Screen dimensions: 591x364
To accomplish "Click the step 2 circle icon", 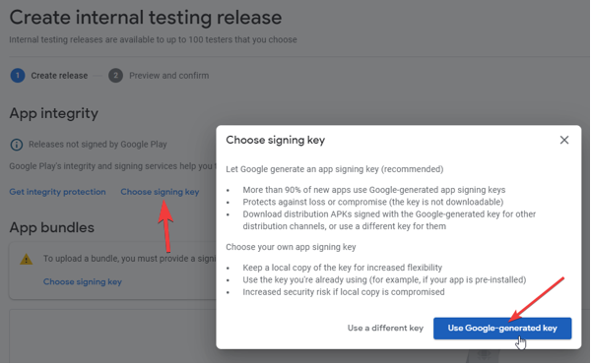I will pyautogui.click(x=115, y=76).
